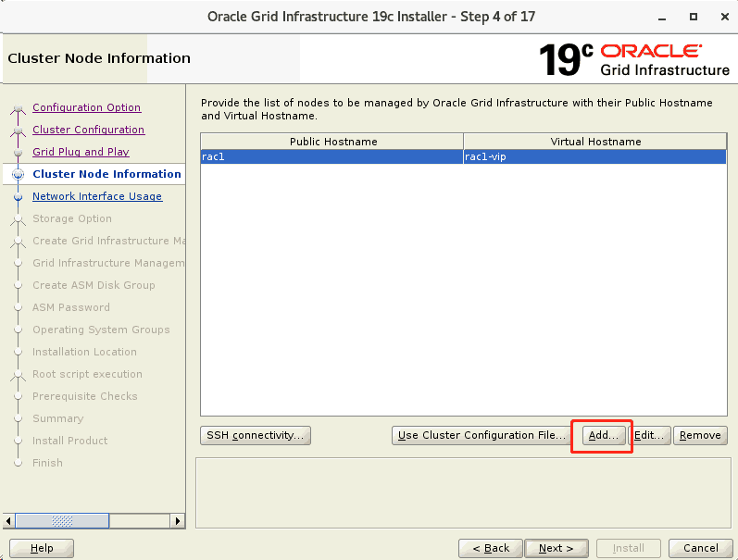The image size is (738, 560).
Task: Click the Summary step label
Action: [x=58, y=418]
